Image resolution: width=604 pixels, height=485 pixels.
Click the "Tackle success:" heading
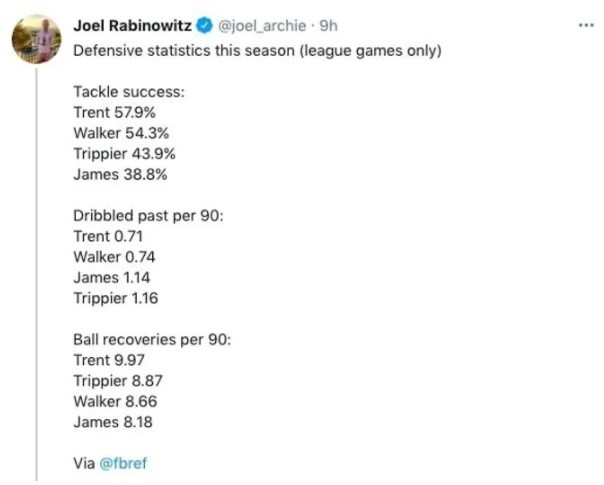[129, 92]
